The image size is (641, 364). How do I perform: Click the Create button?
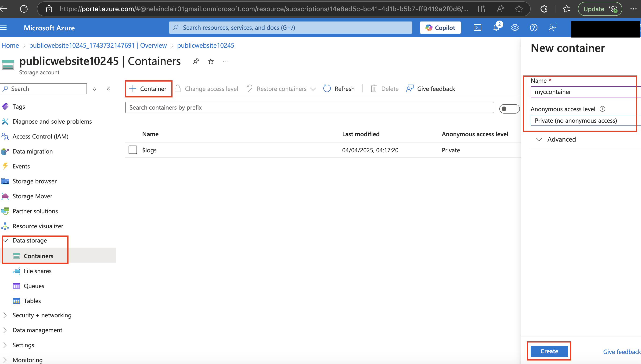[x=549, y=351]
